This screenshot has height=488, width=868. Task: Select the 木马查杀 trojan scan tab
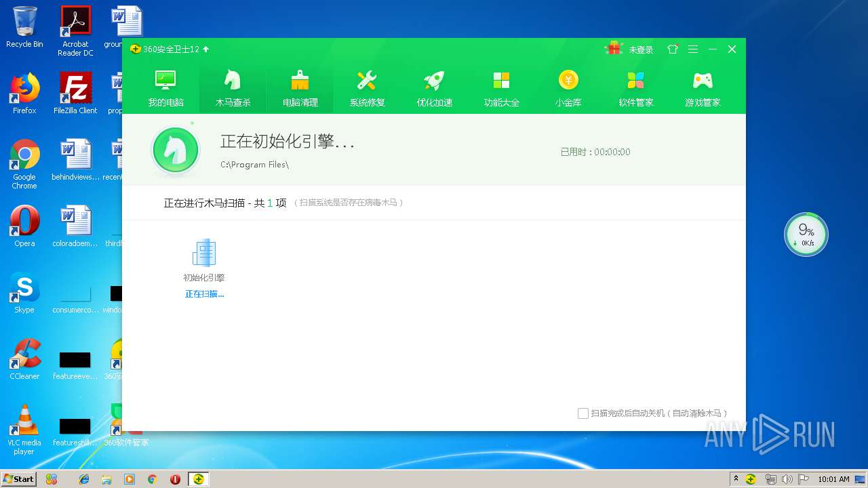(x=233, y=89)
